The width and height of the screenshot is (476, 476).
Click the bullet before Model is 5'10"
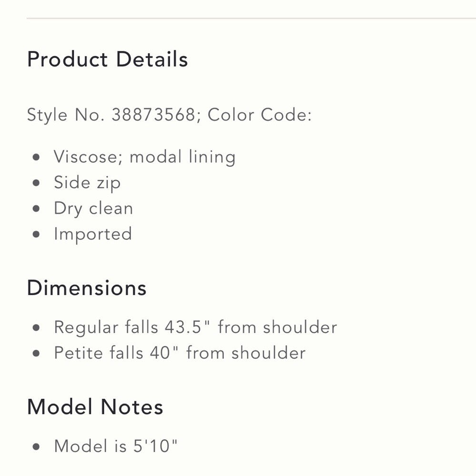[x=36, y=446]
